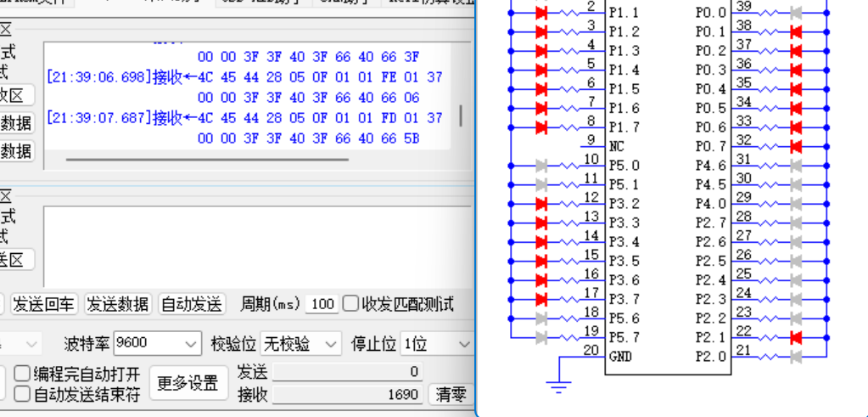This screenshot has height=417, width=868.
Task: Click the 周期(ms) 100 input field
Action: (322, 304)
